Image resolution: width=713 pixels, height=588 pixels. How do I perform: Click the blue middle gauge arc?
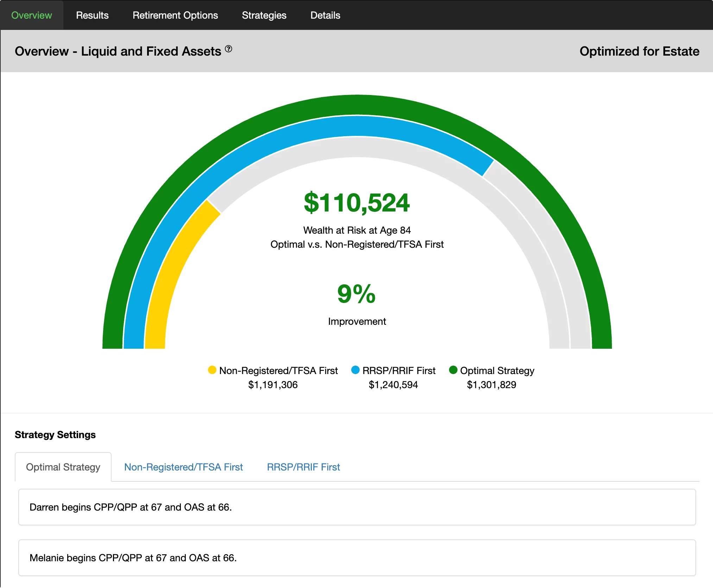(357, 126)
